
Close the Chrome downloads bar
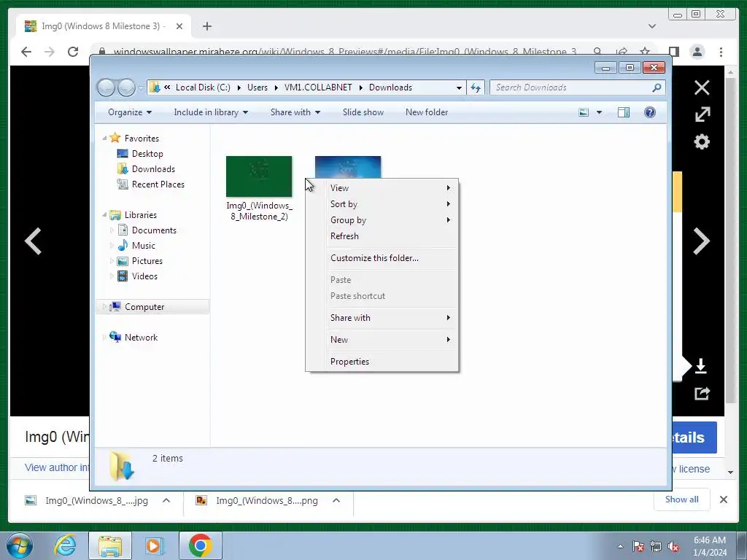[x=723, y=499]
